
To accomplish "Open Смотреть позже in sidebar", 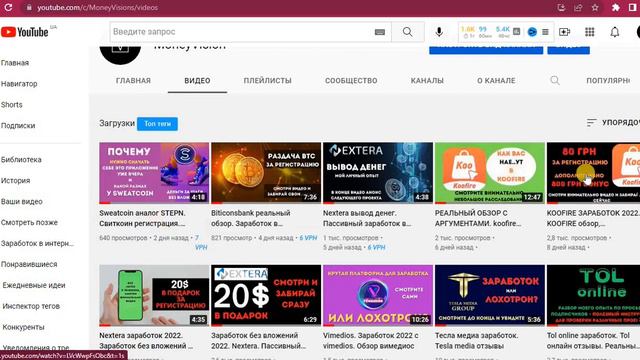I will pyautogui.click(x=29, y=222).
